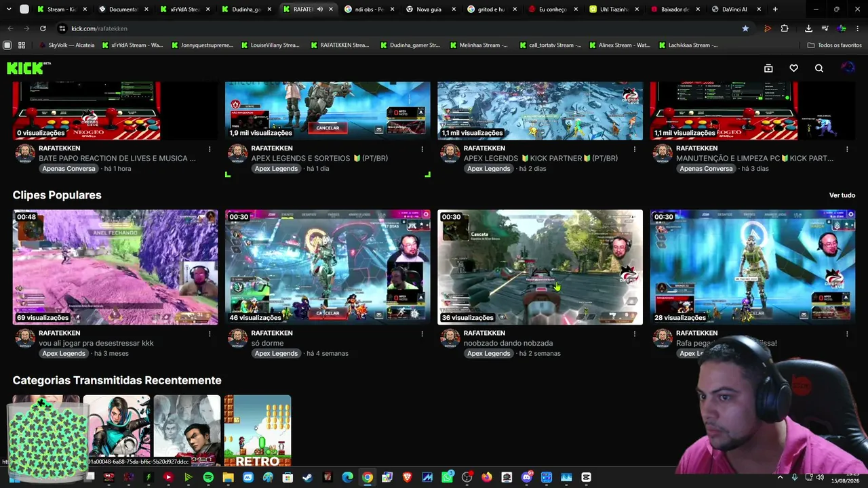Open options for APEX LEGENDS E SORTEIOS video
The height and width of the screenshot is (488, 868).
coord(422,149)
